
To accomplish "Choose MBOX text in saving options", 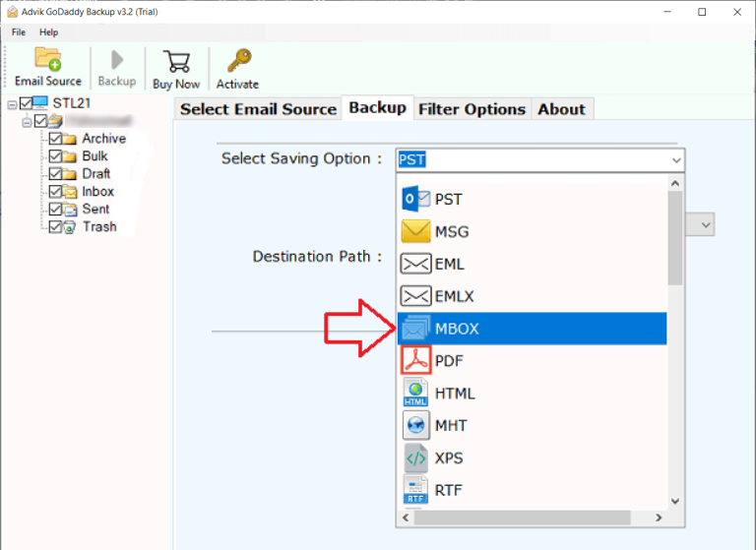I will pyautogui.click(x=457, y=329).
